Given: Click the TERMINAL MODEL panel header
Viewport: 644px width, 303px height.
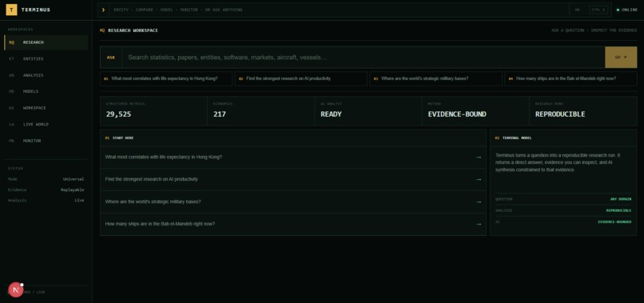Looking at the screenshot, I should pyautogui.click(x=563, y=138).
